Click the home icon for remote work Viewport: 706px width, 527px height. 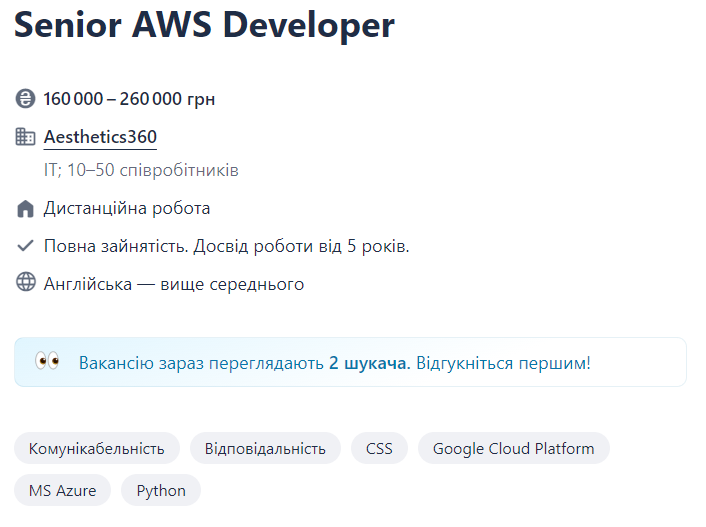tap(26, 209)
